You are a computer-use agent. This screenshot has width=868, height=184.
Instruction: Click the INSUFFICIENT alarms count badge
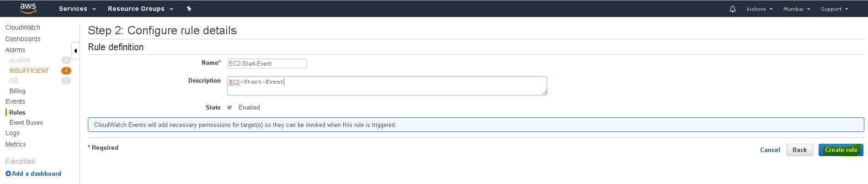[x=66, y=71]
